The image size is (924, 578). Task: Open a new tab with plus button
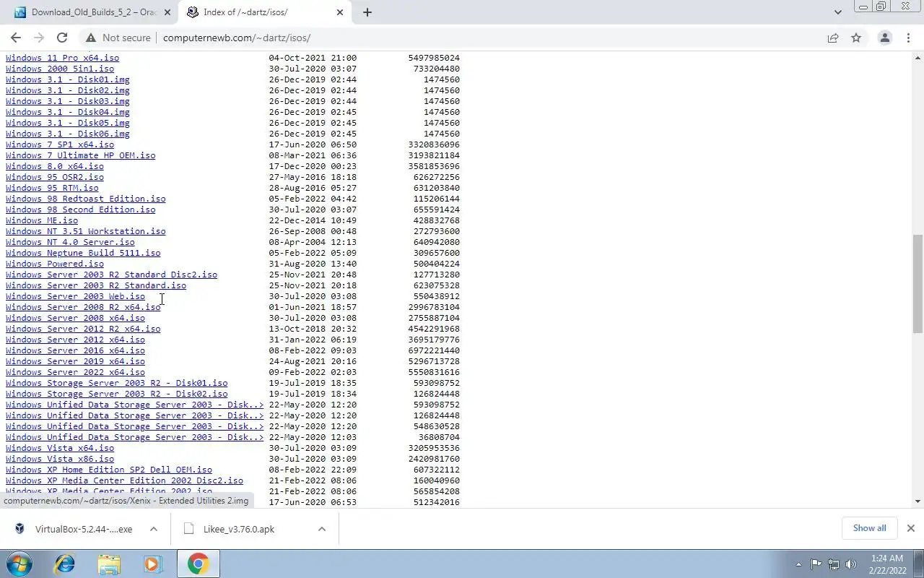pos(367,12)
